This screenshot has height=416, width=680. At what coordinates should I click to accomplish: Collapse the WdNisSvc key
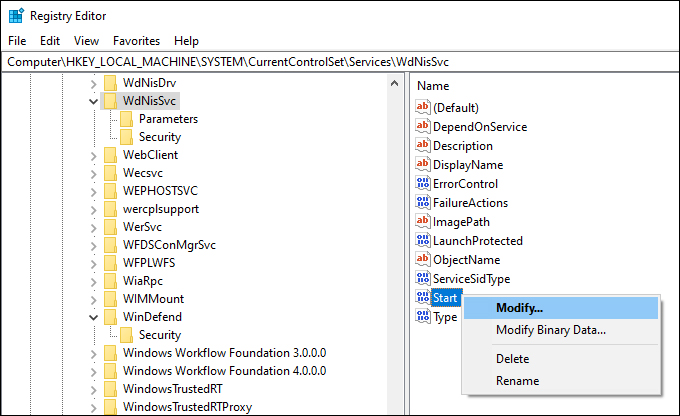click(x=93, y=102)
